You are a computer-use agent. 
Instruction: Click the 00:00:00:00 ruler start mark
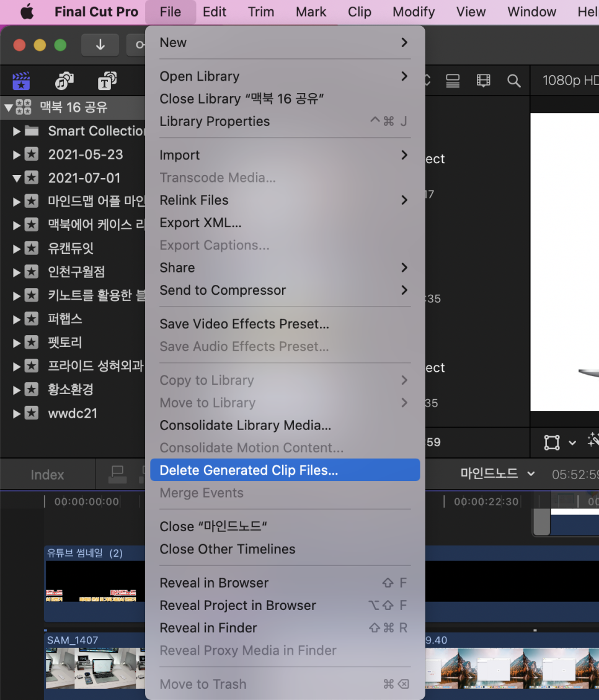coord(87,502)
